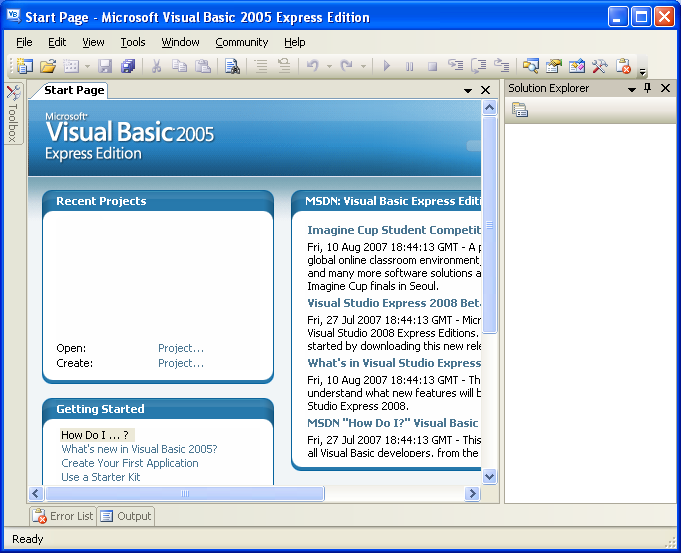This screenshot has width=681, height=553.
Task: Expand the collapsed Toolbox side tab
Action: (13, 114)
